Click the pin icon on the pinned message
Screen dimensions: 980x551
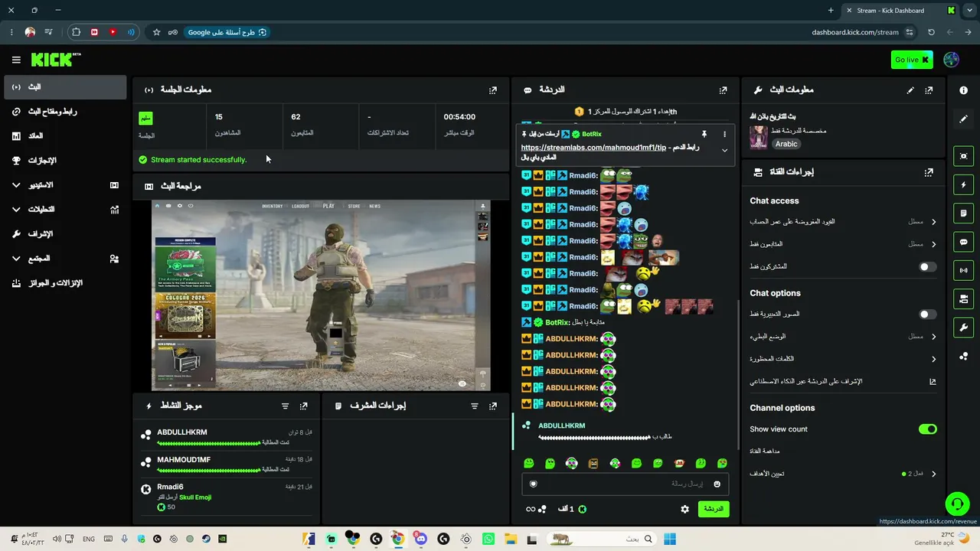704,134
